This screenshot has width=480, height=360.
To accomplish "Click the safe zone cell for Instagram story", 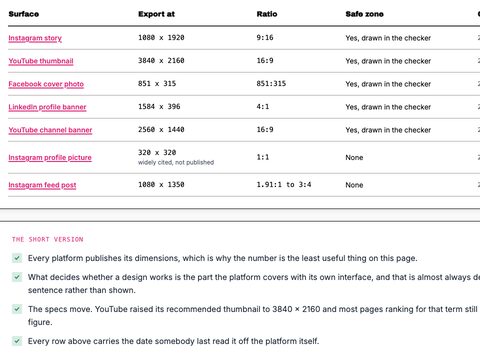I will coord(388,38).
